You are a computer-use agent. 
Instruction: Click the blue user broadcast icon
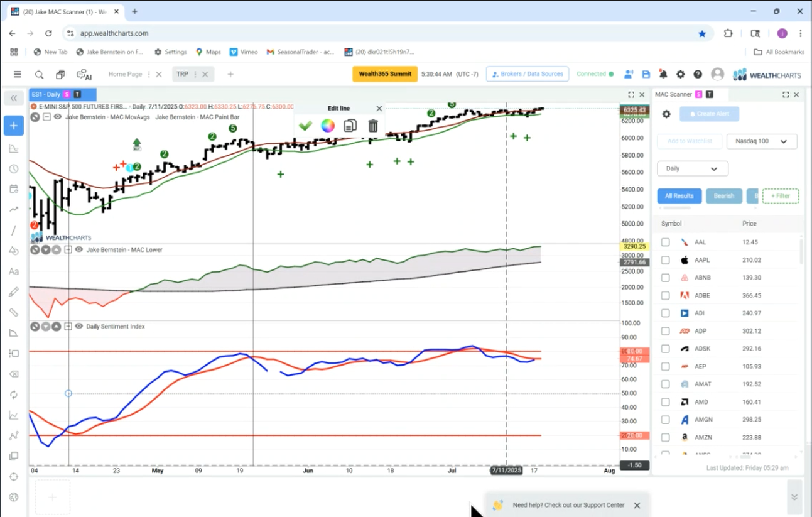pyautogui.click(x=628, y=74)
